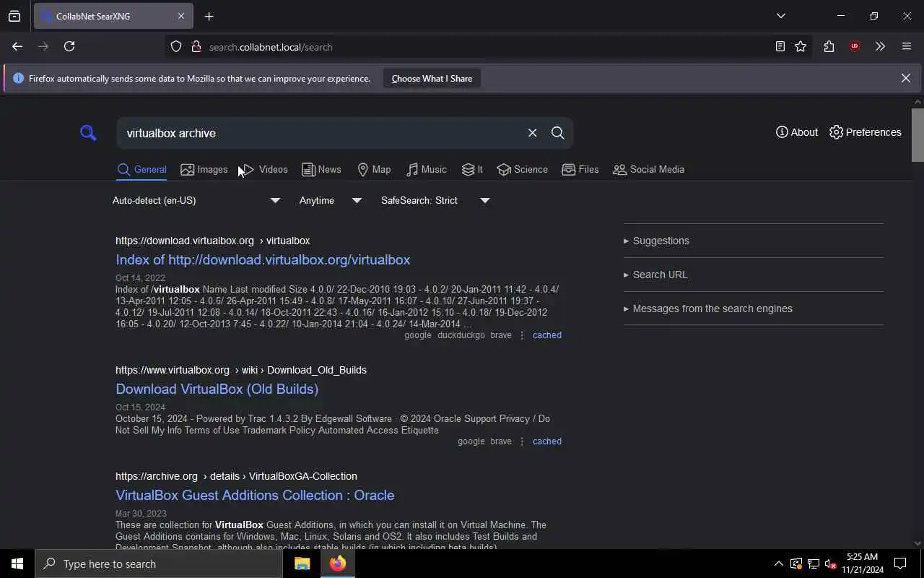Image resolution: width=924 pixels, height=578 pixels.
Task: Click in the search query field
Action: coord(321,133)
